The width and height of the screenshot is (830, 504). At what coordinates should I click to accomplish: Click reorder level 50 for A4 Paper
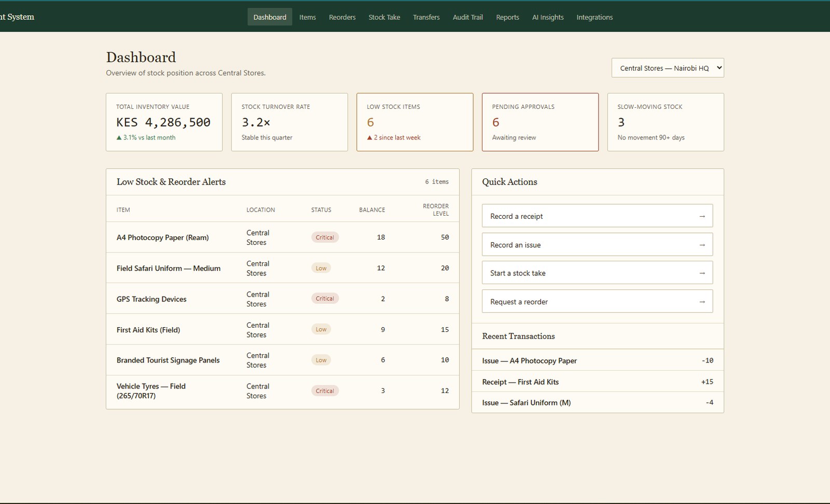click(445, 237)
